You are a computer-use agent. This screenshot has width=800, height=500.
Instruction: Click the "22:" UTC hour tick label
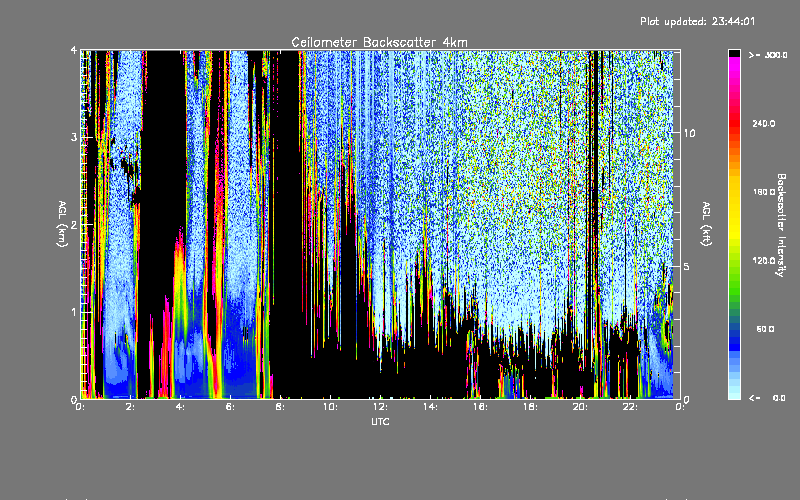[630, 407]
